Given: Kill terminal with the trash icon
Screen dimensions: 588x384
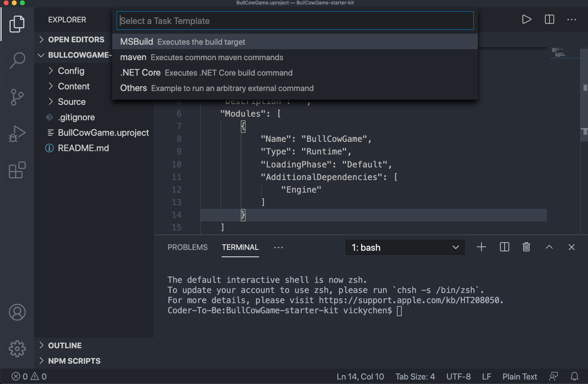Looking at the screenshot, I should point(526,247).
